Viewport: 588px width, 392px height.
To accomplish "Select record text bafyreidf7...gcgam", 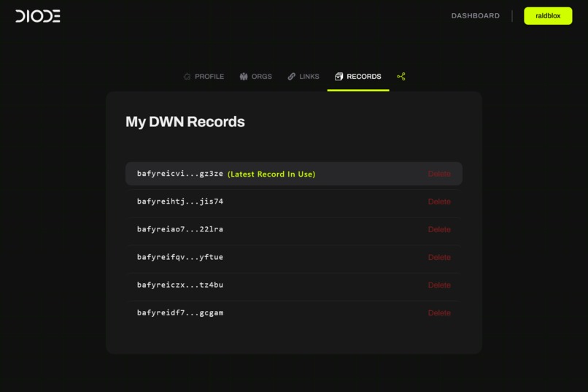I will [x=180, y=312].
